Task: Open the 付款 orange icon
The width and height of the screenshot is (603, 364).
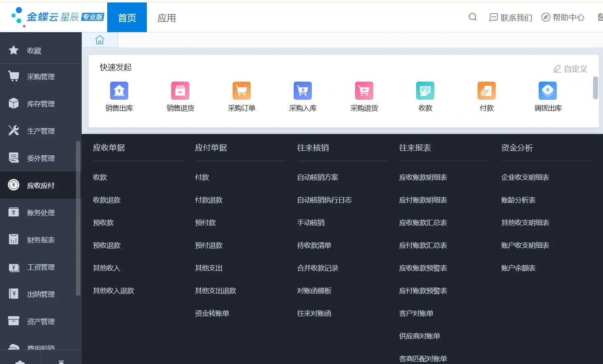Action: [486, 91]
